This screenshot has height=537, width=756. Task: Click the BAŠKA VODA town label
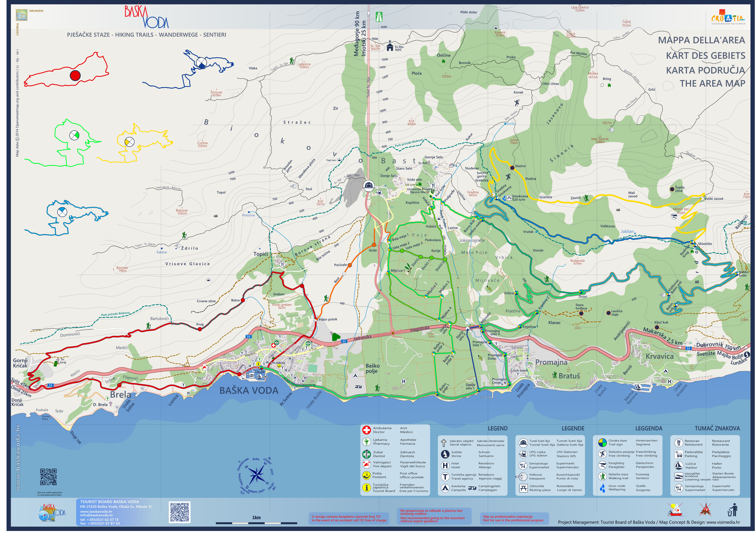249,390
